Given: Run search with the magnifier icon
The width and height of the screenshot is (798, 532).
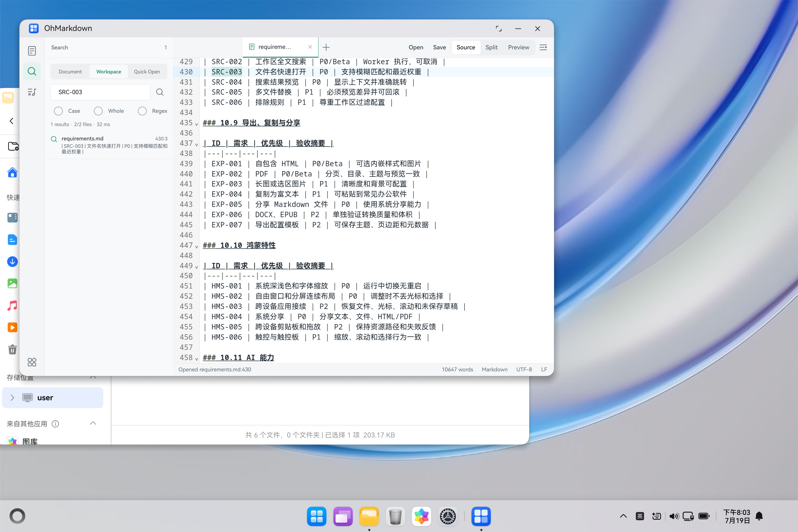Looking at the screenshot, I should click(x=160, y=92).
